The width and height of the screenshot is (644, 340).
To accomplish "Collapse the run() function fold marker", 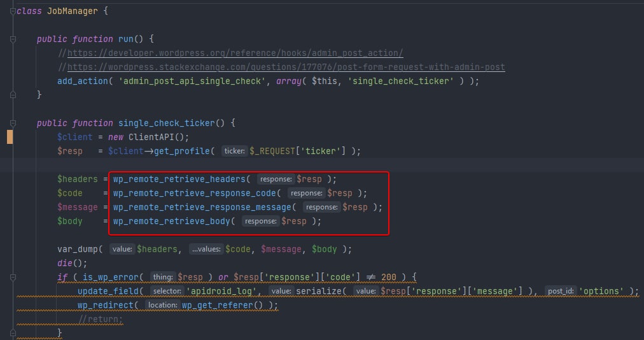I will pyautogui.click(x=13, y=39).
